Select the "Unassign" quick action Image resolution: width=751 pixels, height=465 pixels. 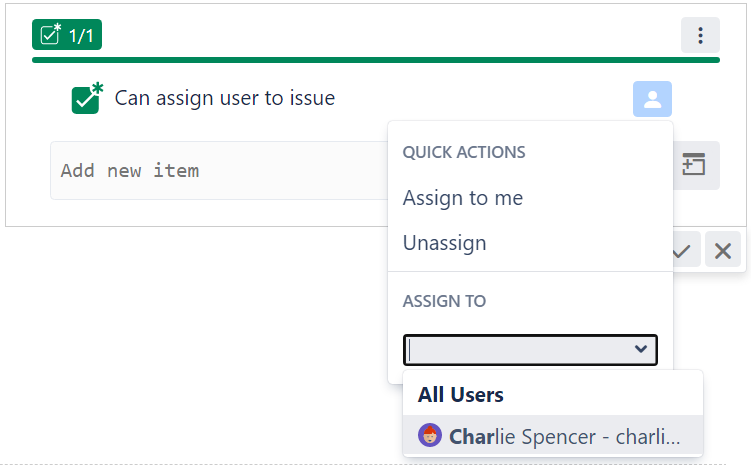click(445, 243)
